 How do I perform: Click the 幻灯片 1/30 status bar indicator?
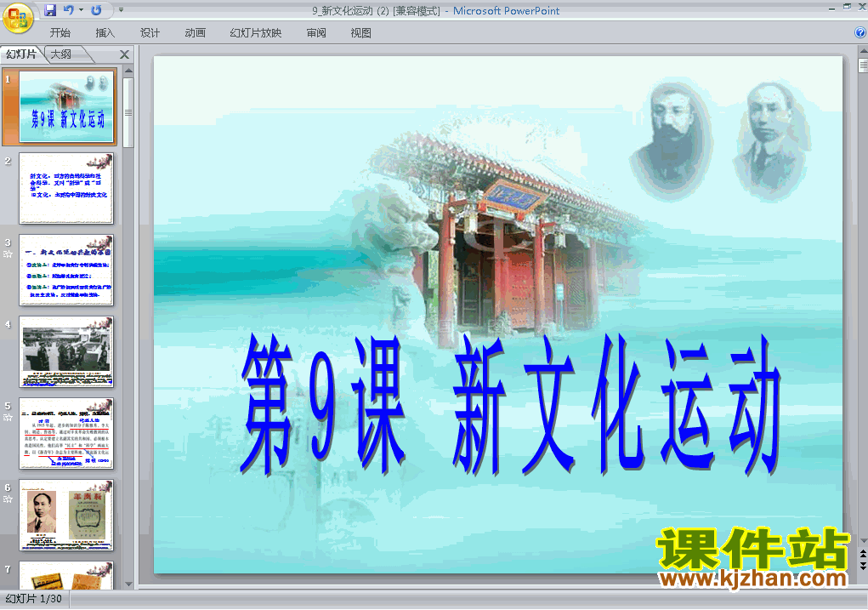[x=34, y=599]
